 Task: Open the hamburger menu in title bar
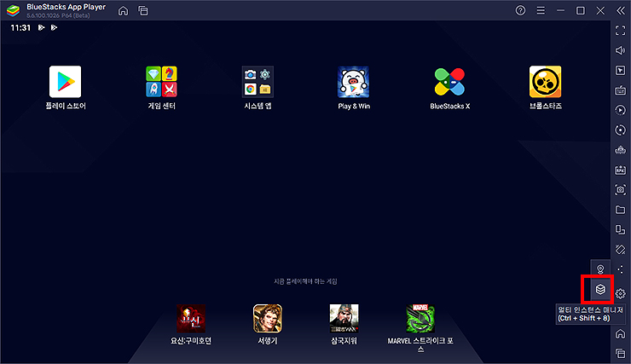click(x=541, y=10)
